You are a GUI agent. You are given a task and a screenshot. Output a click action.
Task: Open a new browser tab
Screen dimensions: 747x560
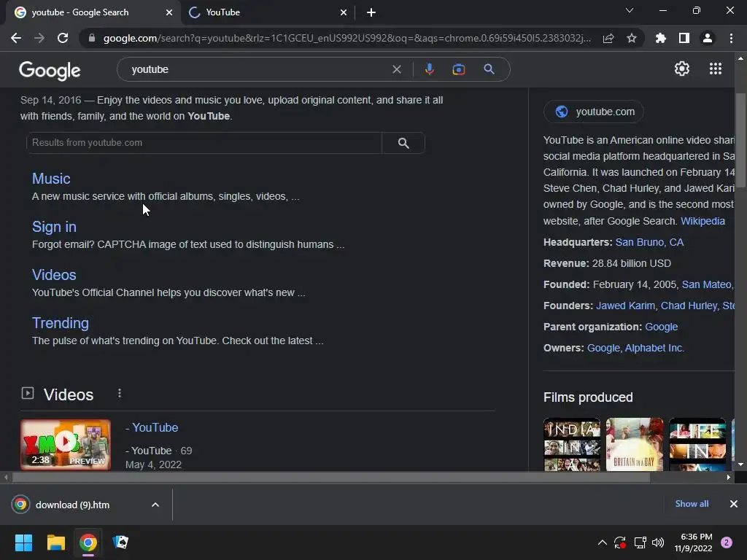tap(371, 12)
